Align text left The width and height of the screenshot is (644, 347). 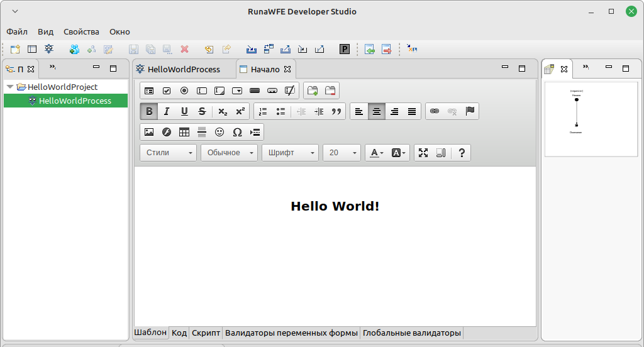[x=359, y=111]
